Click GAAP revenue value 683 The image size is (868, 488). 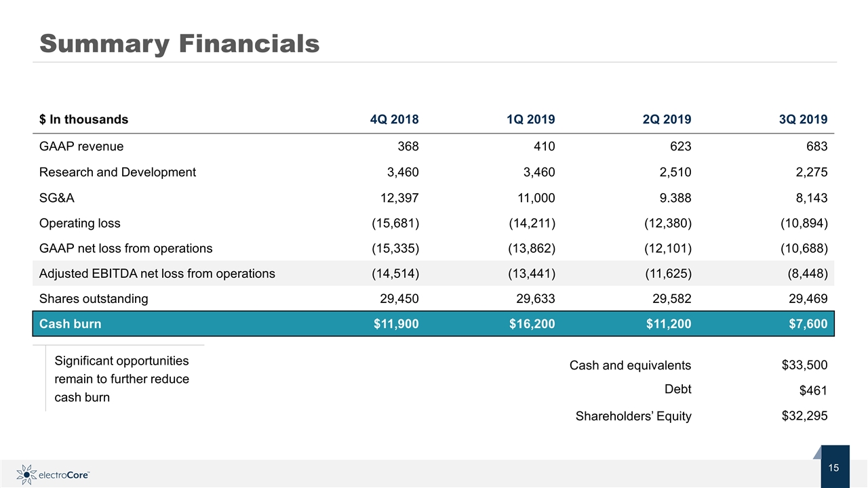817,146
